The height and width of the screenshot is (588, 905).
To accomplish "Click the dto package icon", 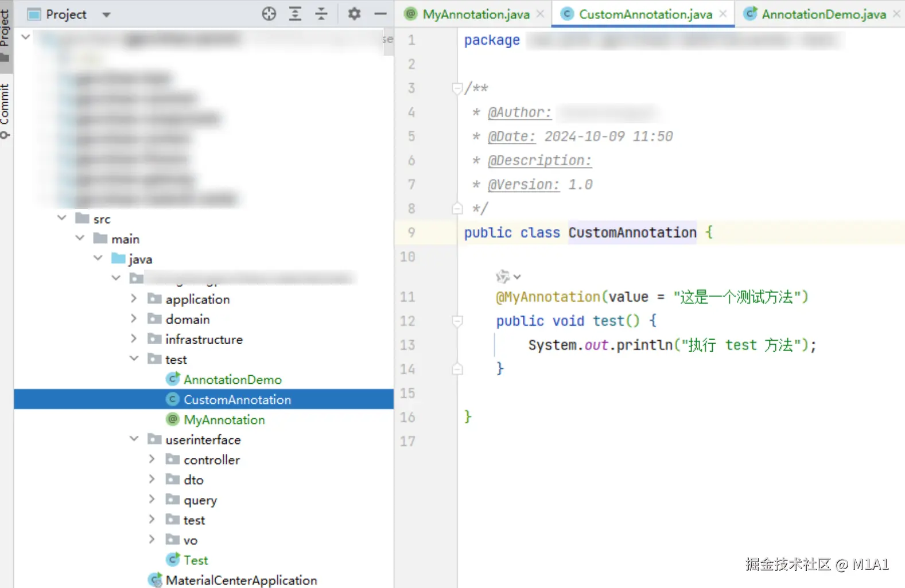I will [x=172, y=480].
